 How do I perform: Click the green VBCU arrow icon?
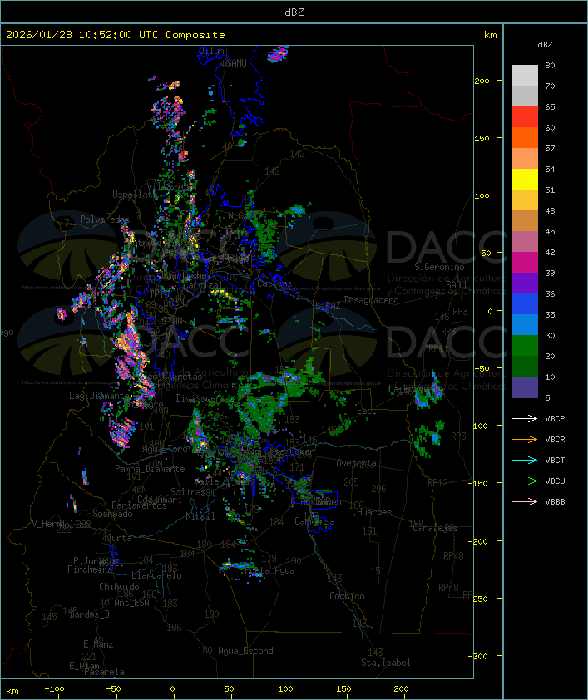(x=526, y=481)
